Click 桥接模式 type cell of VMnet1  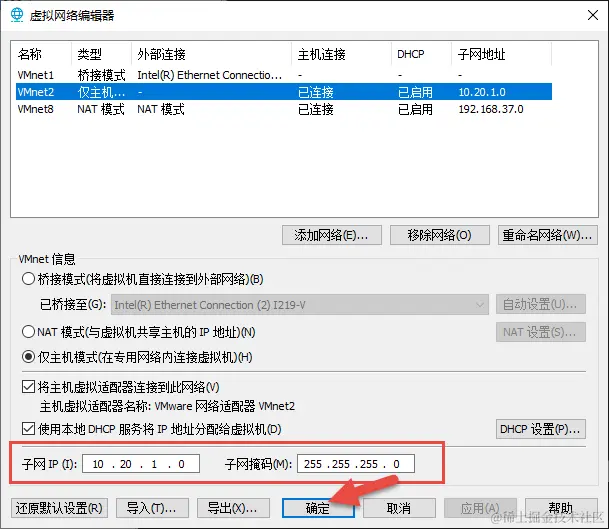101,75
